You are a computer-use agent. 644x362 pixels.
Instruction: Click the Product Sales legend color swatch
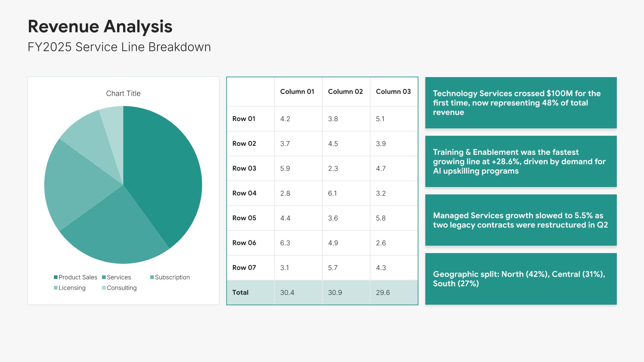(56, 277)
